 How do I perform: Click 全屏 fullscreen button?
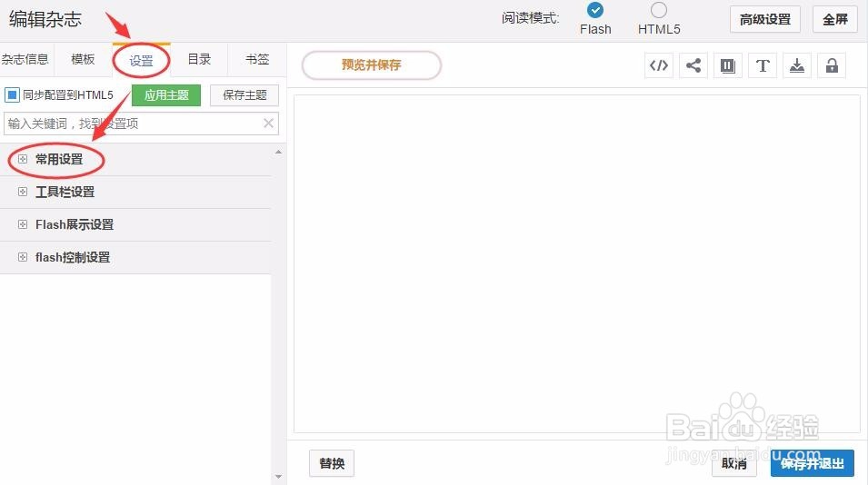point(834,19)
